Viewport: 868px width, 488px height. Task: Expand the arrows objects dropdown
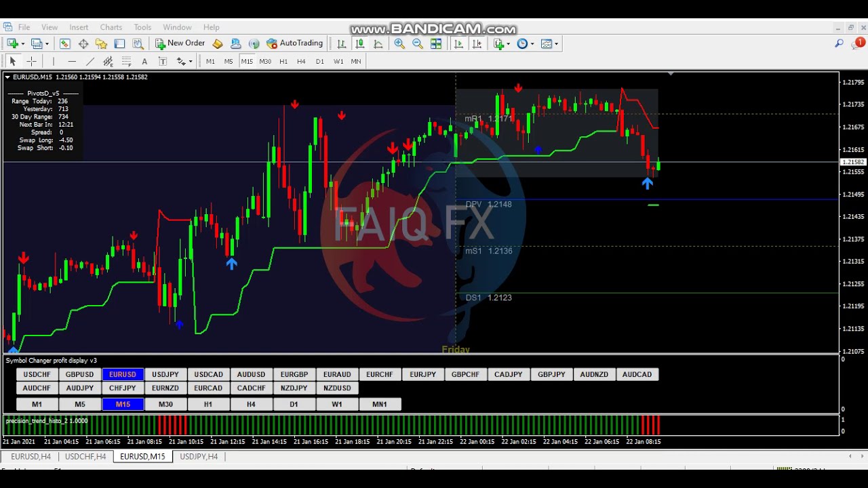(x=191, y=62)
